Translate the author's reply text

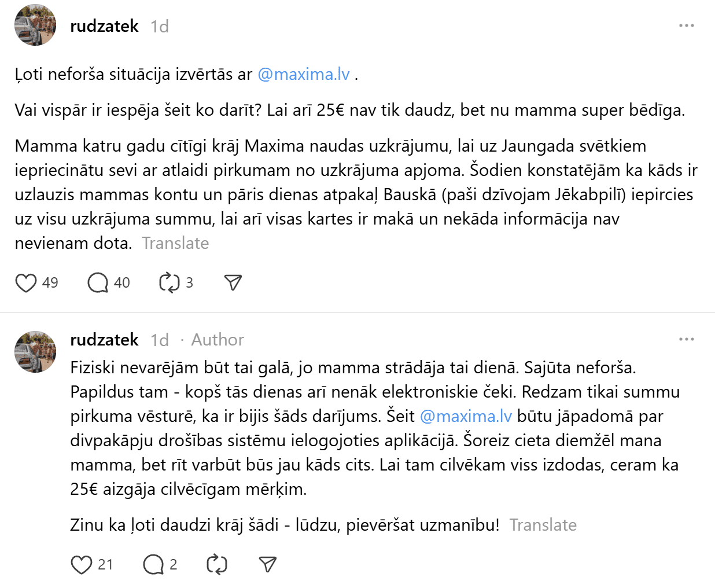point(543,525)
